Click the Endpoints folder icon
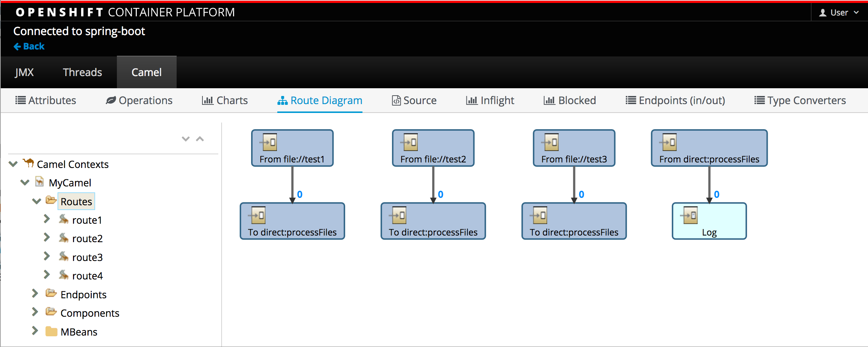This screenshot has height=347, width=868. [51, 293]
